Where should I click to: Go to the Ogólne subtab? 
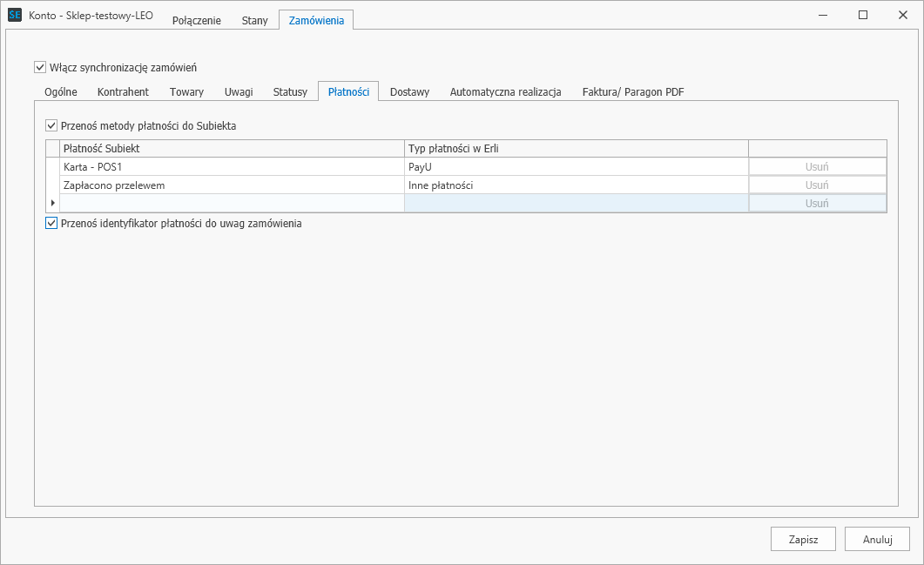click(x=61, y=92)
